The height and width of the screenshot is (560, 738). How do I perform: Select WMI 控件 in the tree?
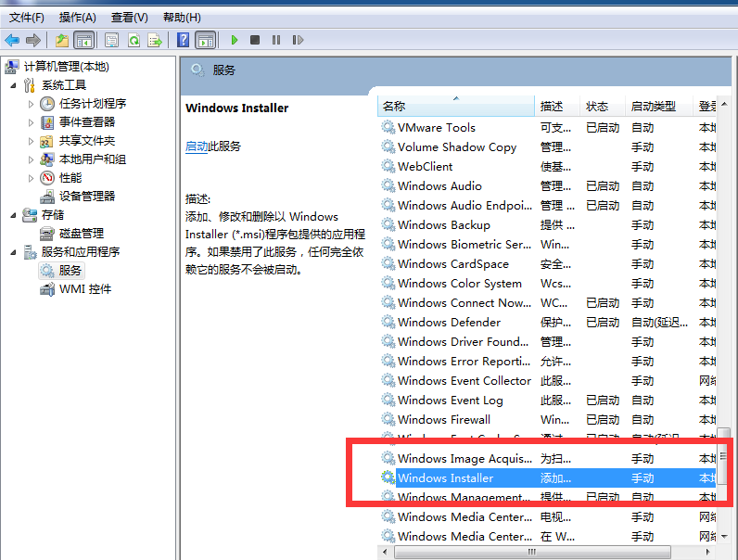(x=85, y=289)
